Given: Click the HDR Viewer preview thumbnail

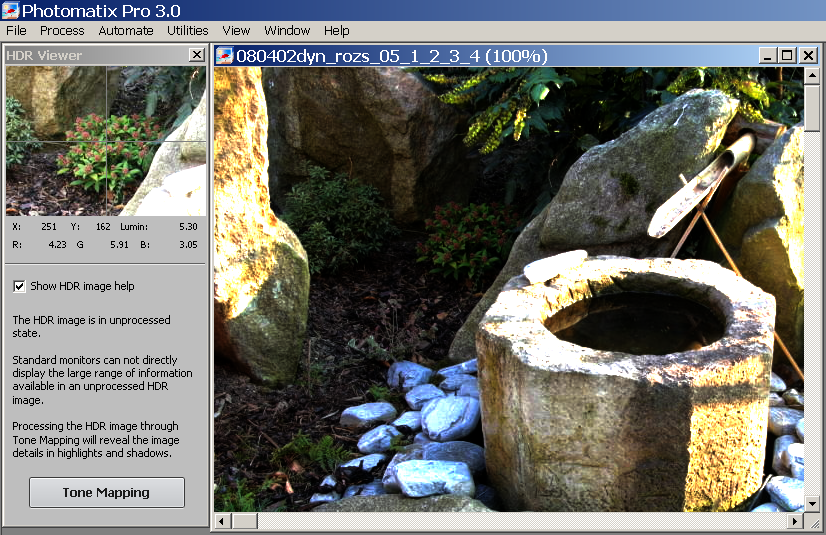Looking at the screenshot, I should (105, 141).
